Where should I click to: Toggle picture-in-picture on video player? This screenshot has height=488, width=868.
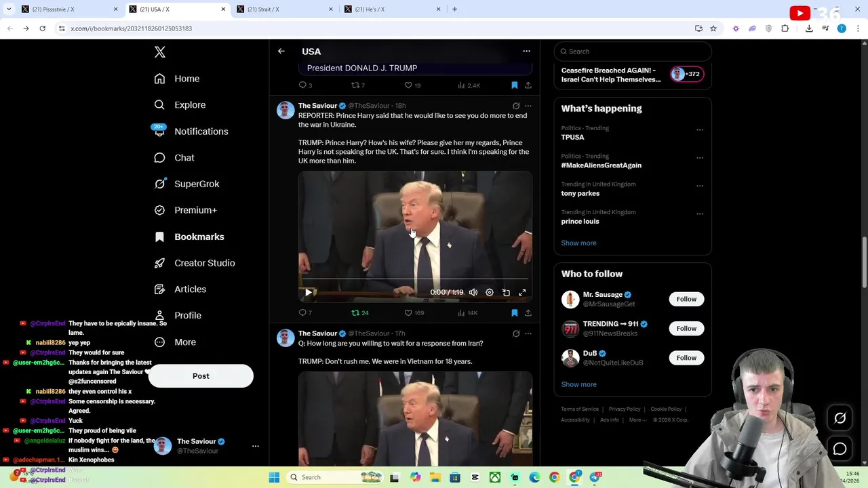tap(506, 293)
